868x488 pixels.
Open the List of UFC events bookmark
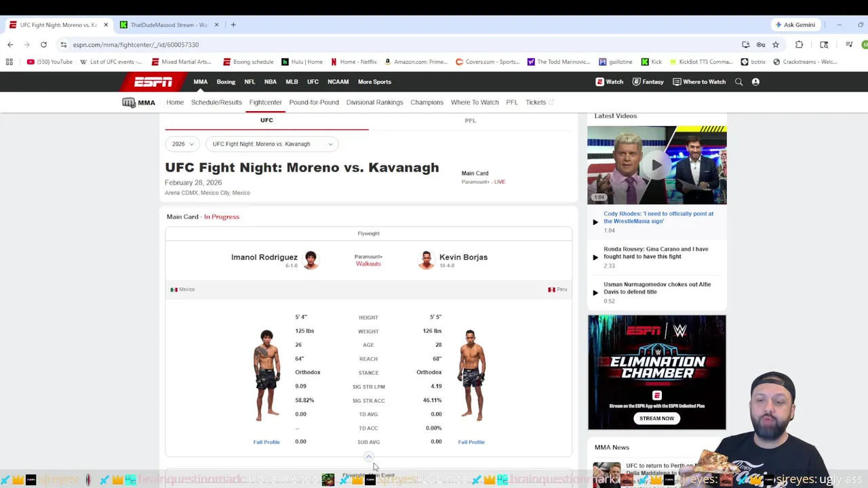tap(111, 62)
